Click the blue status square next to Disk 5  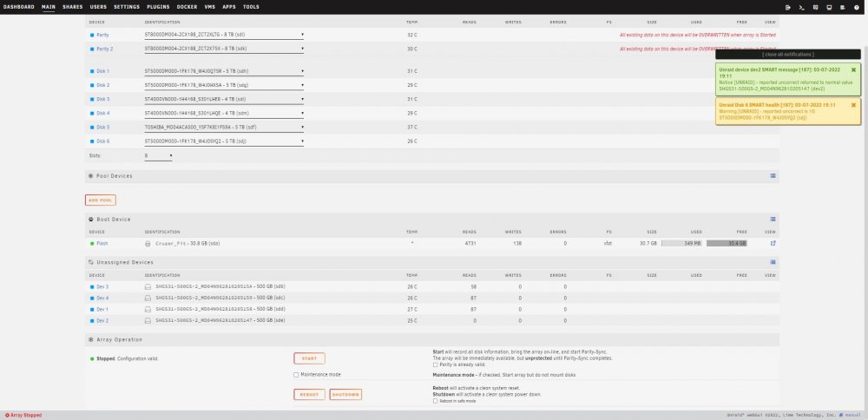pyautogui.click(x=92, y=128)
